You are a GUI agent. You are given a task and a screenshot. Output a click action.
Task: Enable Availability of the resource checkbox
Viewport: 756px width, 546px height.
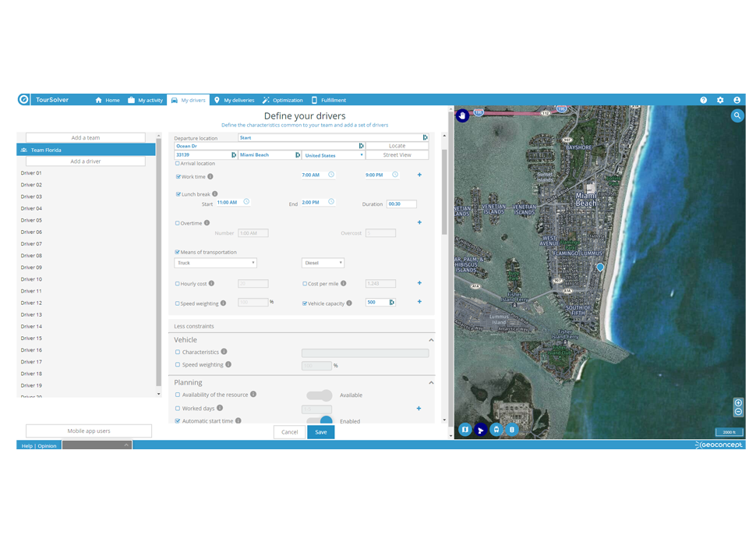(x=178, y=395)
